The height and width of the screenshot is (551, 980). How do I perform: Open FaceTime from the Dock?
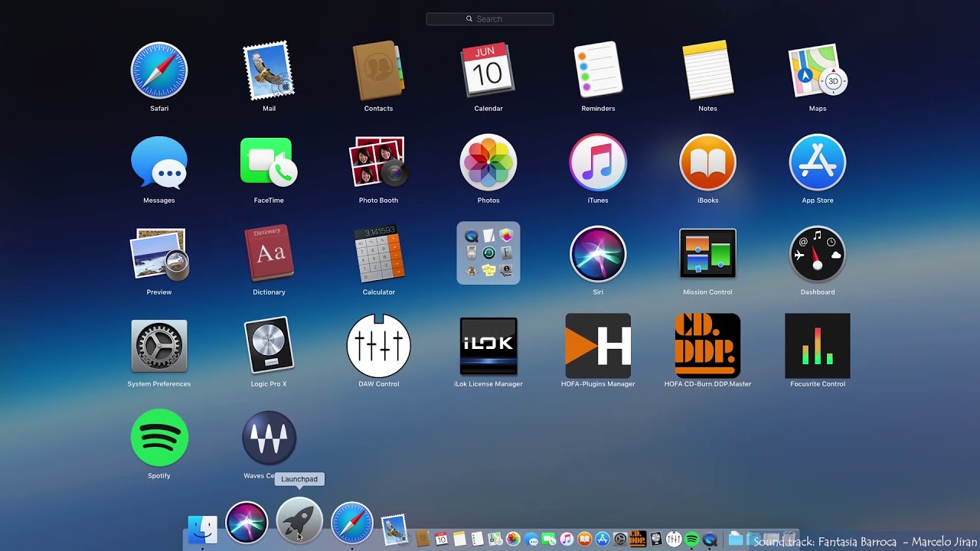click(x=549, y=540)
